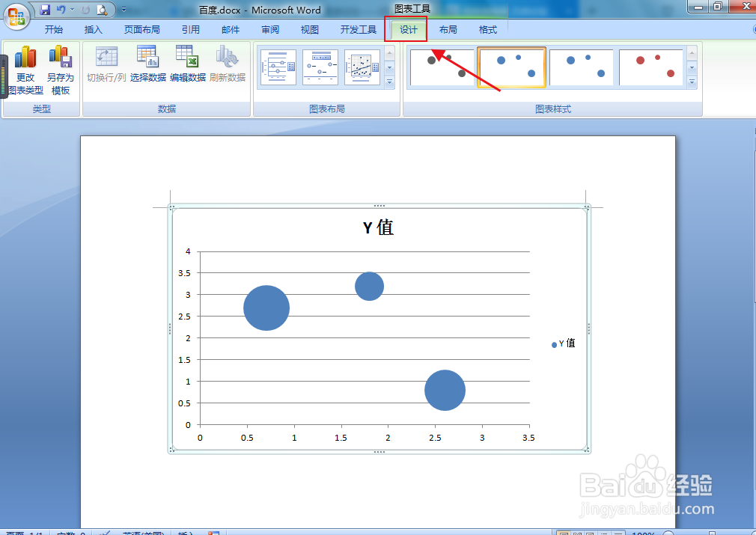This screenshot has height=535, width=756.
Task: Choose the gray bubble chart style
Action: pyautogui.click(x=442, y=67)
